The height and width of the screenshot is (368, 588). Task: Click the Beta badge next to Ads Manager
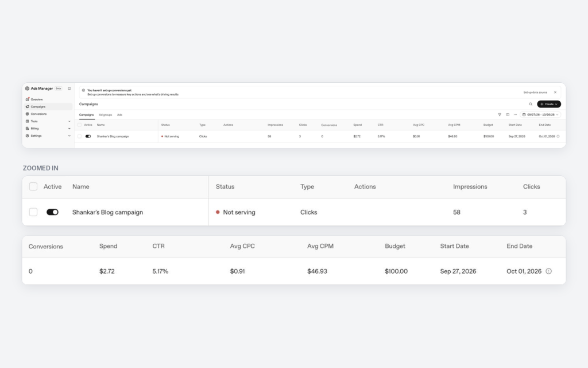tap(59, 89)
